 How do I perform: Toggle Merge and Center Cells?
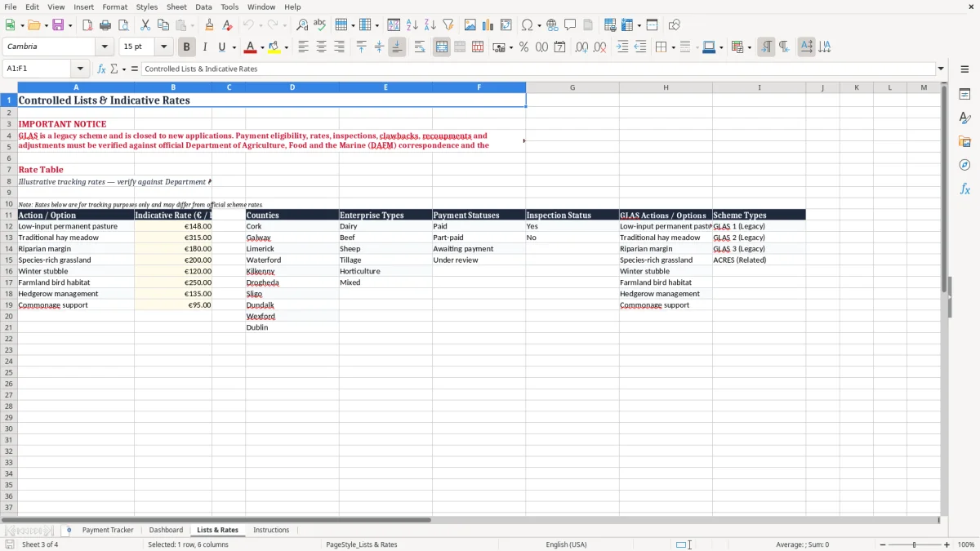(442, 47)
